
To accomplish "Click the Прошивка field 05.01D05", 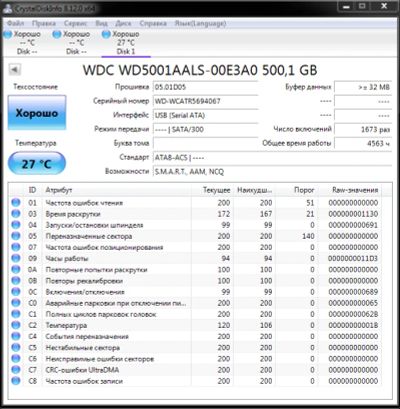I will [205, 87].
